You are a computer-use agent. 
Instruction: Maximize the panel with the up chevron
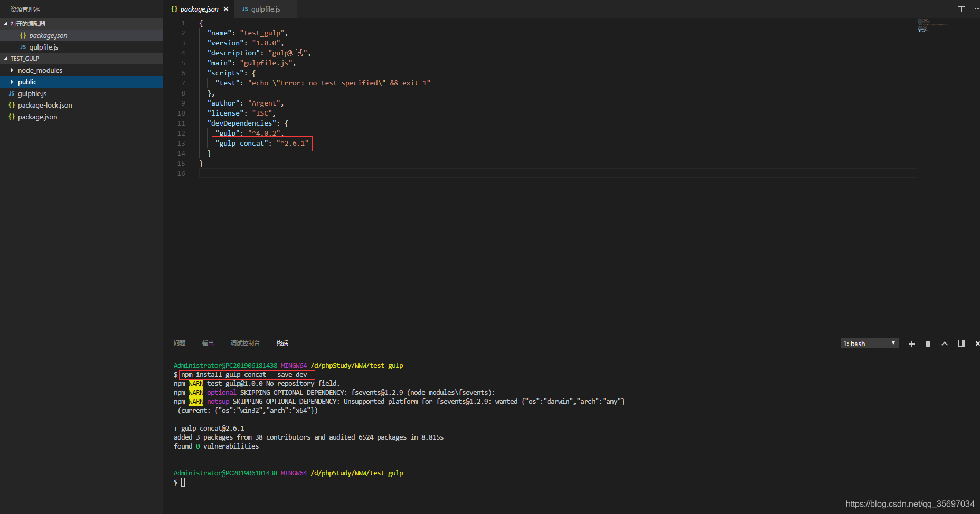coord(945,344)
